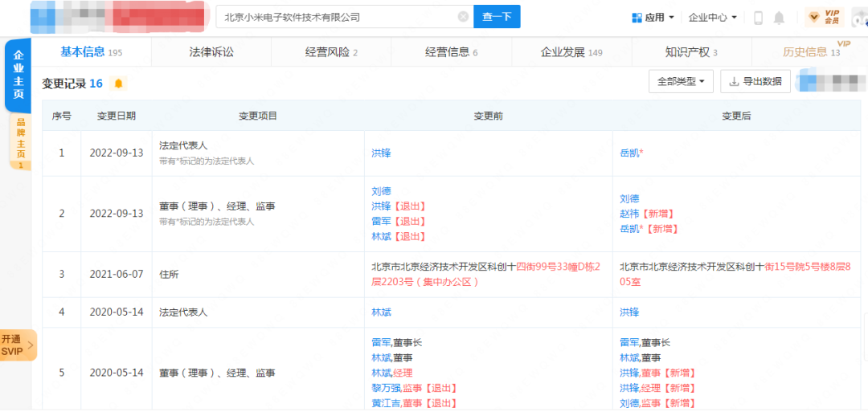Click 洪锋 in row 4 变更后

click(629, 312)
